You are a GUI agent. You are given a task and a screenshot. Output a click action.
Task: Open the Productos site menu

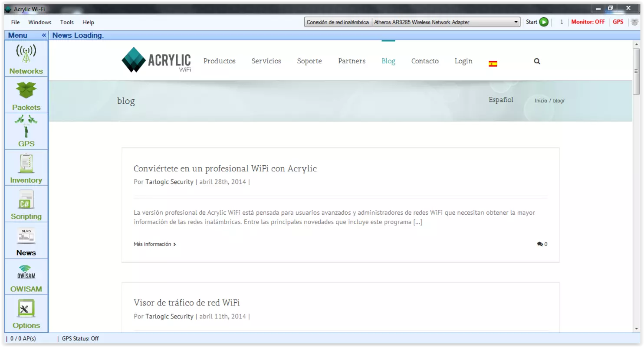(x=220, y=61)
